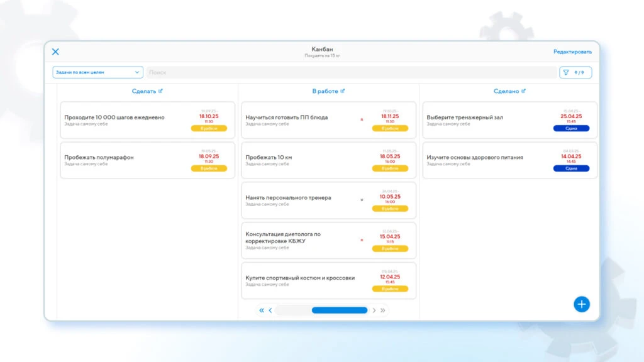
Task: Click the В работе badge on Пробежать полумарафон card
Action: (x=209, y=168)
